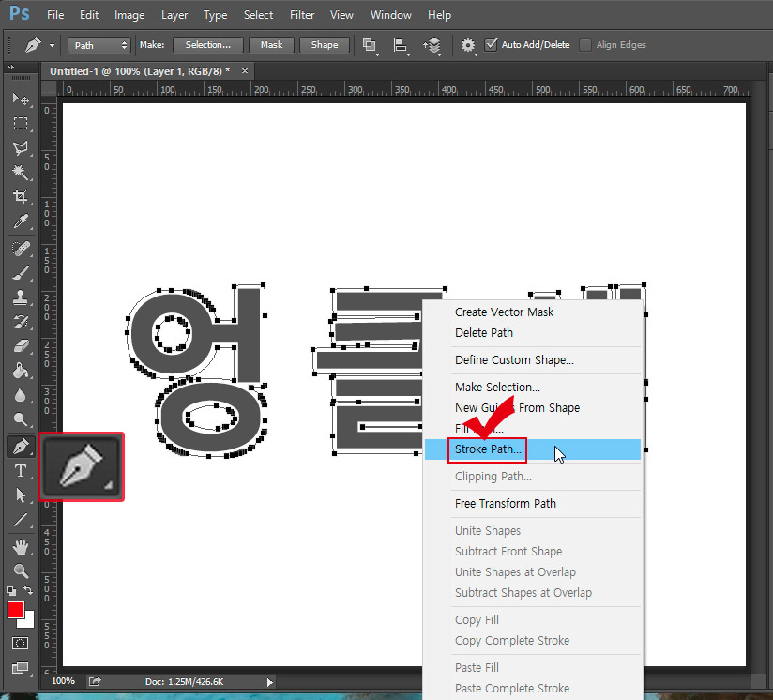
Task: Open the Pen tool preset picker arrow
Action: click(52, 45)
